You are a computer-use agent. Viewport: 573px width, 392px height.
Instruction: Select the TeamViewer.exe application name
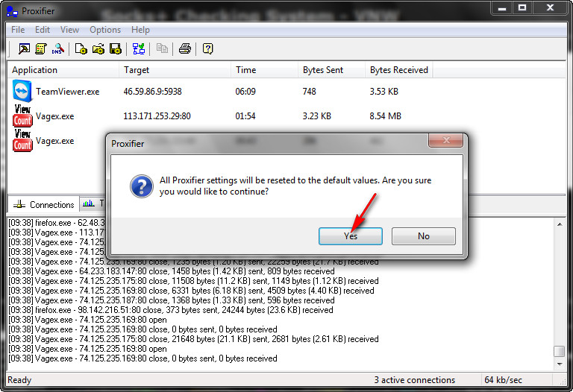(68, 91)
